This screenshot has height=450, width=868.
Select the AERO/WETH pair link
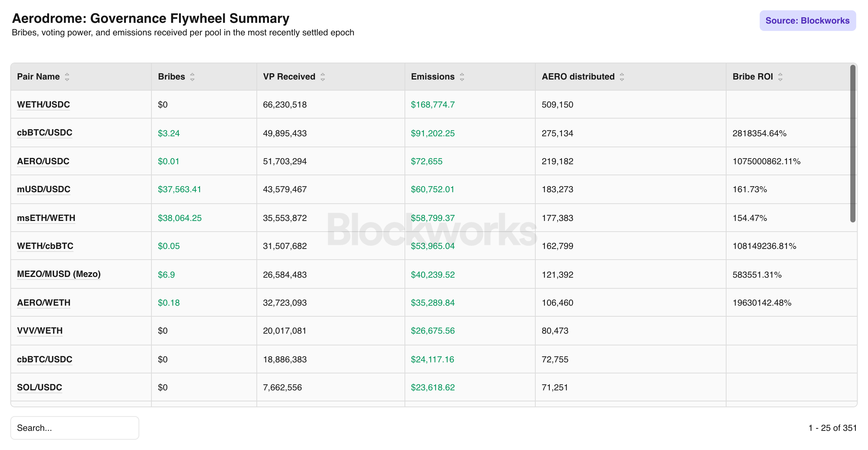click(43, 303)
